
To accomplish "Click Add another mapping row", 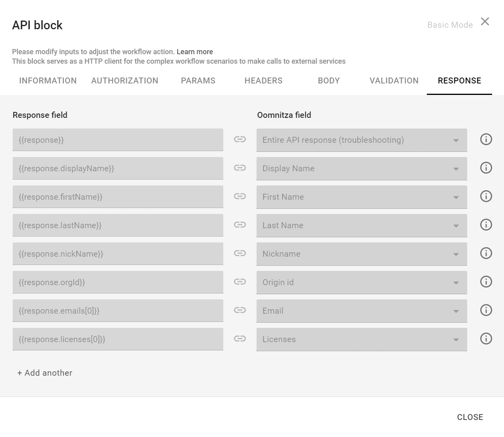I will 45,373.
